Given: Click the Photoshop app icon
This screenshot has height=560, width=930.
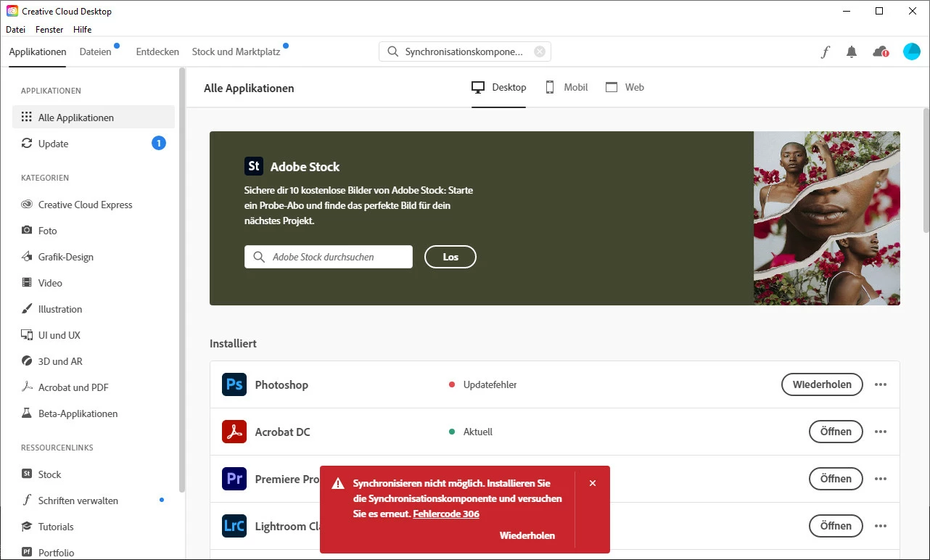Looking at the screenshot, I should (234, 384).
